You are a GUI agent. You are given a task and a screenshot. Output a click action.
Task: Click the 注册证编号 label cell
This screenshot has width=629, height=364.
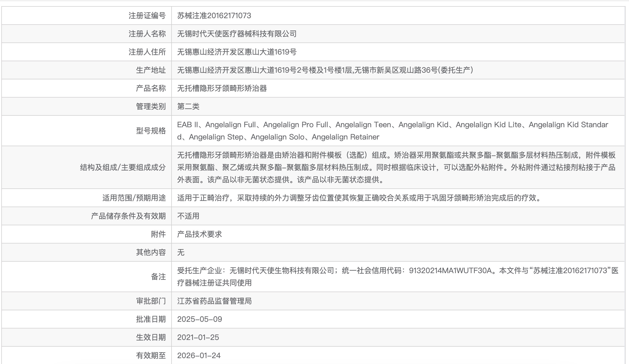(x=147, y=16)
